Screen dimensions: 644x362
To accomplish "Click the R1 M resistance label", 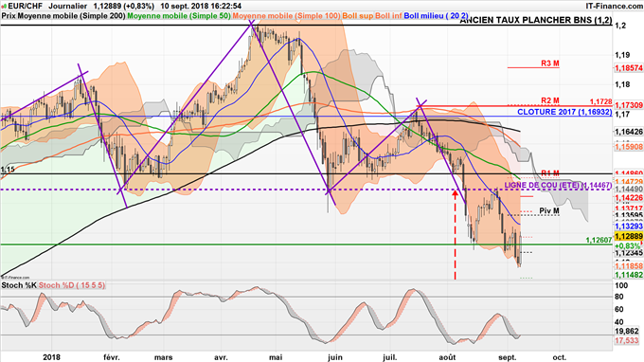I will 550,173.
